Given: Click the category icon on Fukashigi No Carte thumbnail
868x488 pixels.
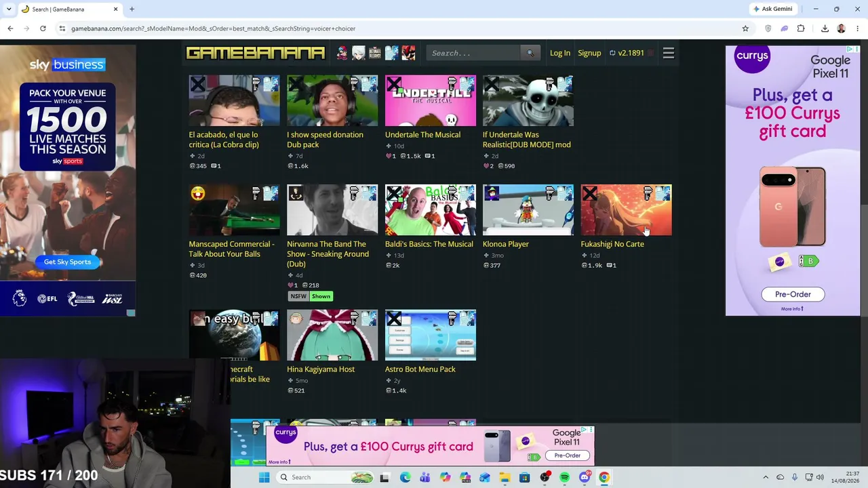Looking at the screenshot, I should pyautogui.click(x=649, y=195).
